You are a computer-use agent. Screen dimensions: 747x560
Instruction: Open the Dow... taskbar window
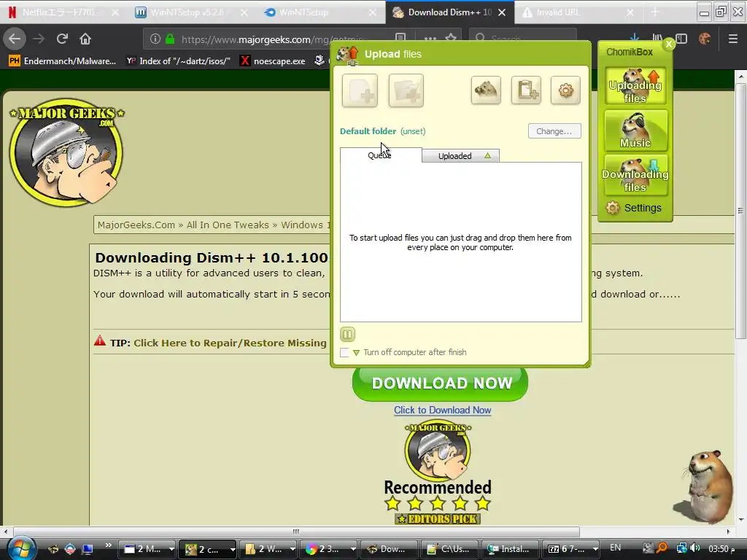point(390,549)
